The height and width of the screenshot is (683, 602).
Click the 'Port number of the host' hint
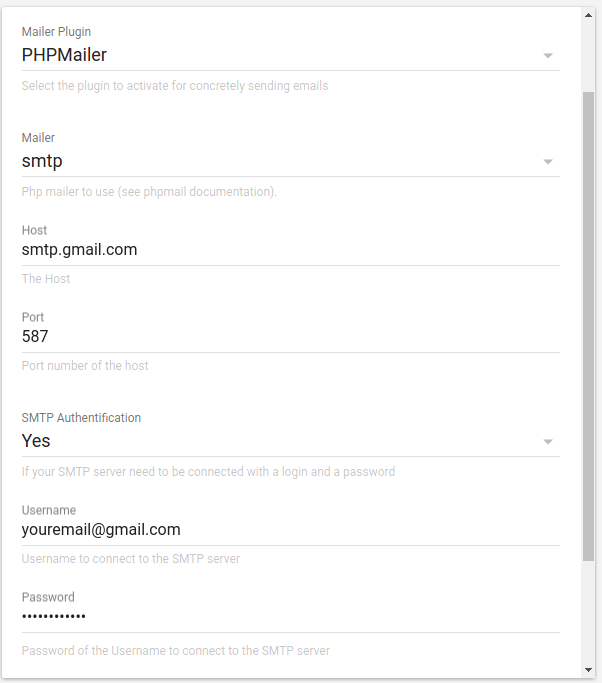(x=85, y=365)
